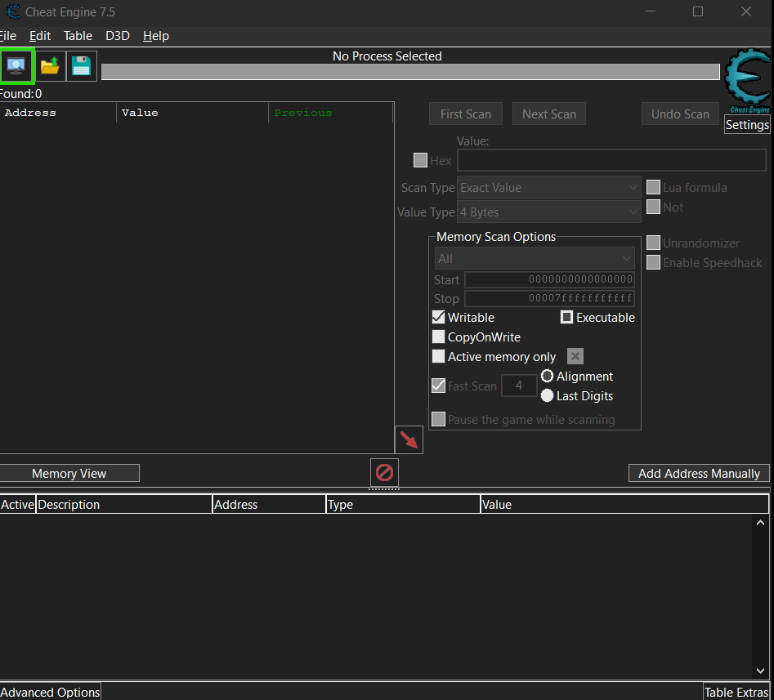
Task: Open Memory View
Action: click(x=69, y=473)
